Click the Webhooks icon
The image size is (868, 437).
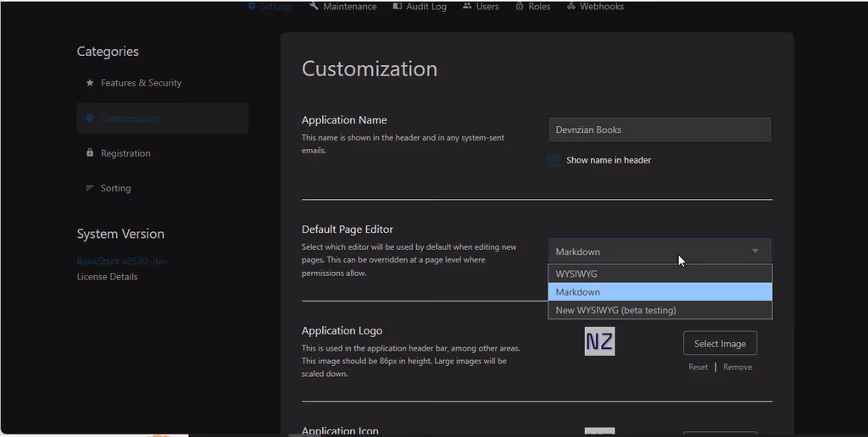click(571, 6)
